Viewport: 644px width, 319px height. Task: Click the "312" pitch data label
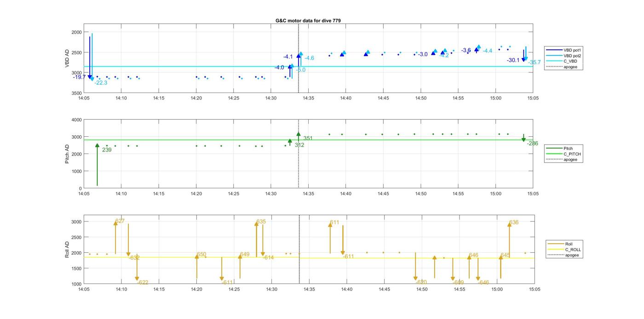coord(299,145)
